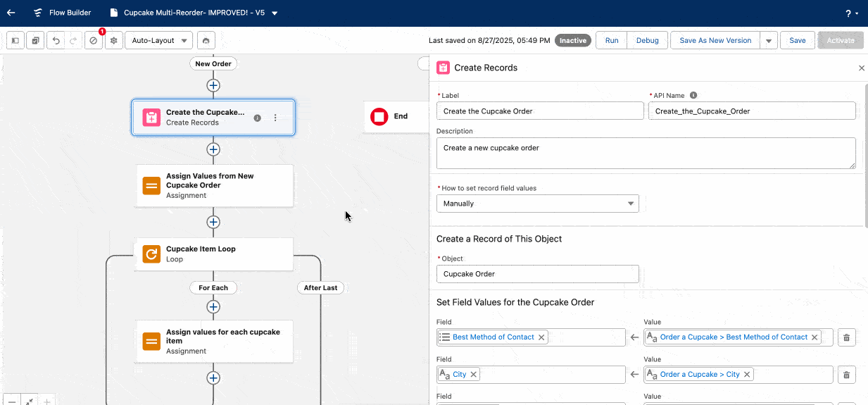Add element below For Each label
This screenshot has height=405, width=868.
click(x=213, y=307)
